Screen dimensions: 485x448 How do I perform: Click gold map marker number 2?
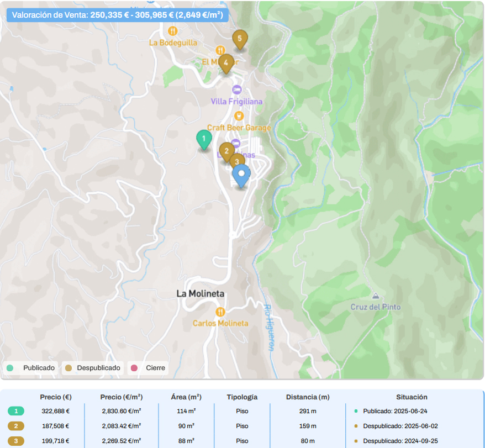[x=226, y=151]
